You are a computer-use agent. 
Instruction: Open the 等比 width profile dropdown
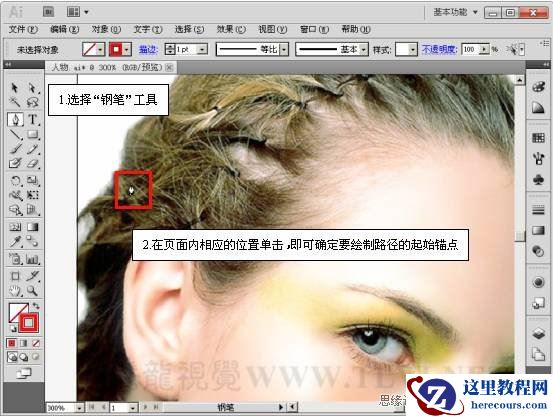coord(284,50)
